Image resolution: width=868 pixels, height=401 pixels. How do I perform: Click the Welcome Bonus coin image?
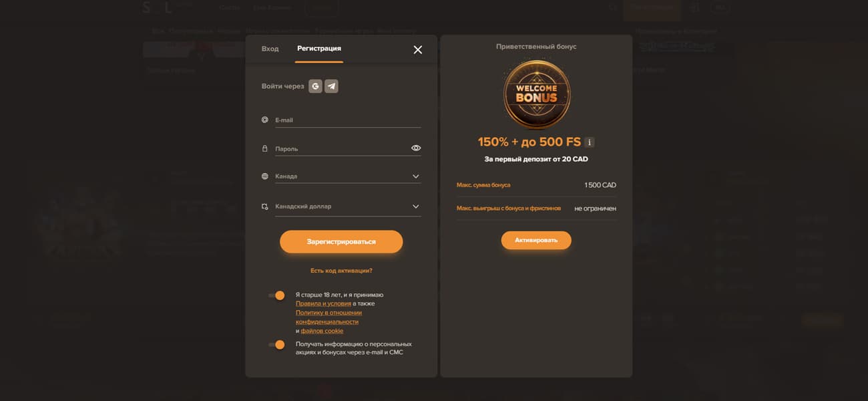click(537, 95)
